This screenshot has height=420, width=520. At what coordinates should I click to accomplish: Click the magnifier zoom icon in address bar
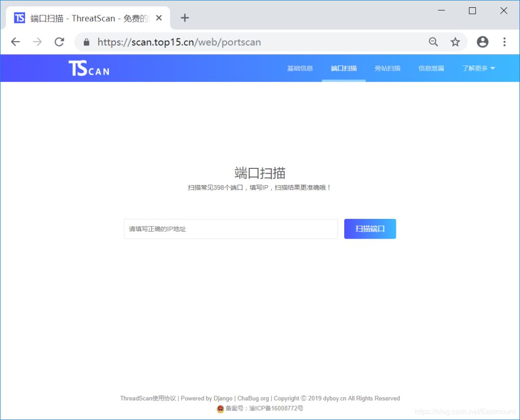pyautogui.click(x=433, y=42)
